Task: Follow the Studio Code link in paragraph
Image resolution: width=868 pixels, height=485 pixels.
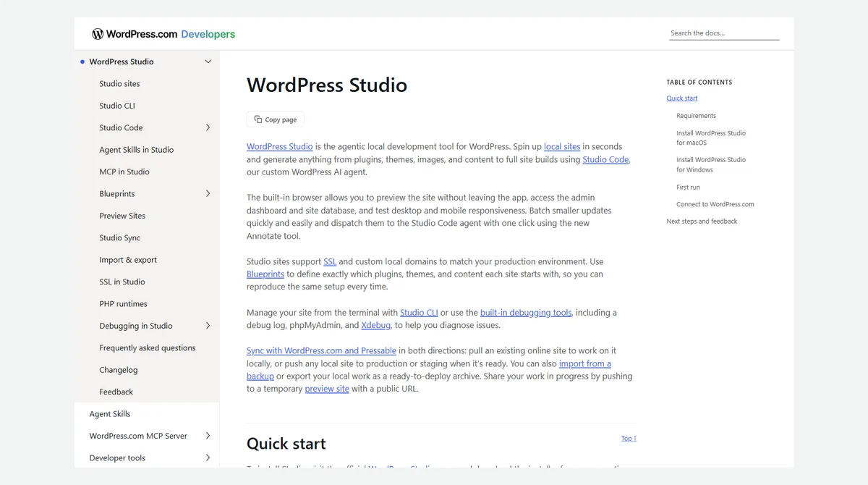Action: 606,159
